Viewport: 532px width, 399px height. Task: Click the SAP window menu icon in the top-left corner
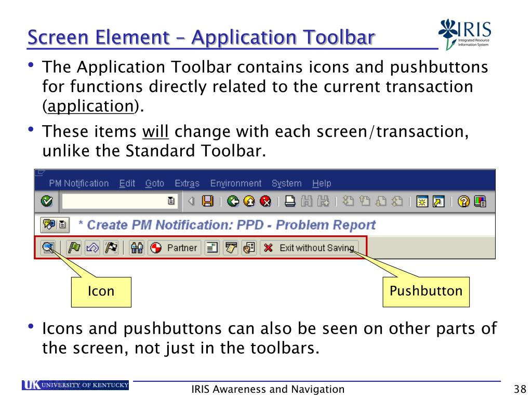(x=40, y=173)
